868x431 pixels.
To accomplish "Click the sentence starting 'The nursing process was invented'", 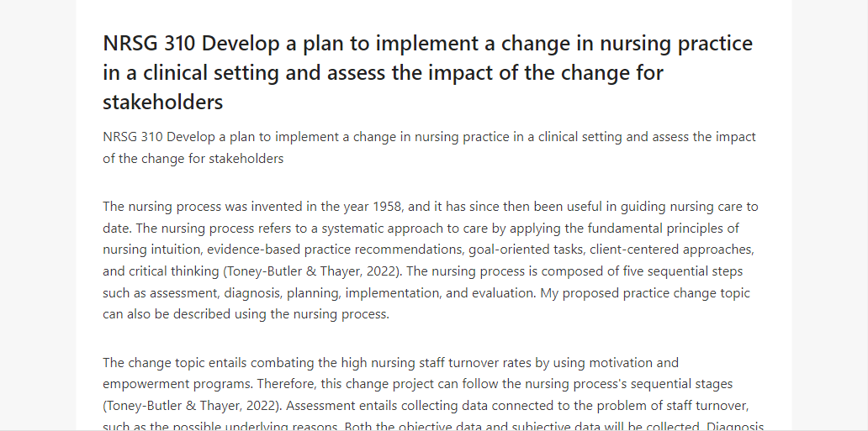I will 431,218.
